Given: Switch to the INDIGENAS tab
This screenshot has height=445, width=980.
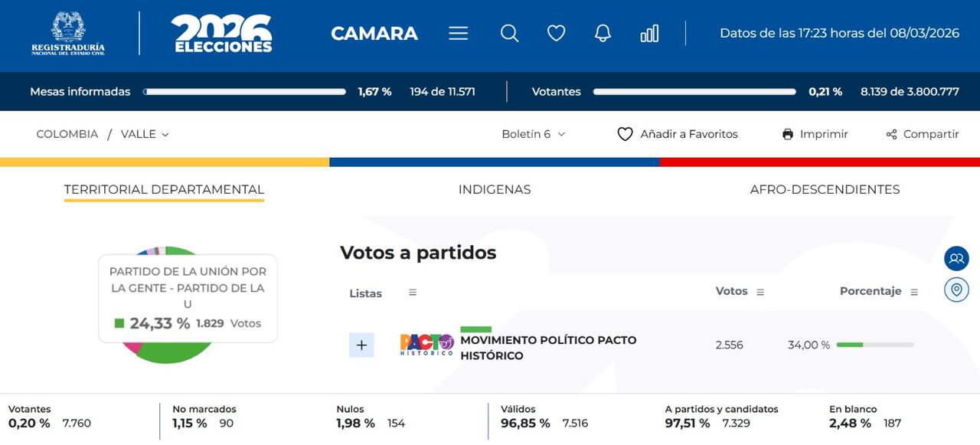Looking at the screenshot, I should 495,189.
